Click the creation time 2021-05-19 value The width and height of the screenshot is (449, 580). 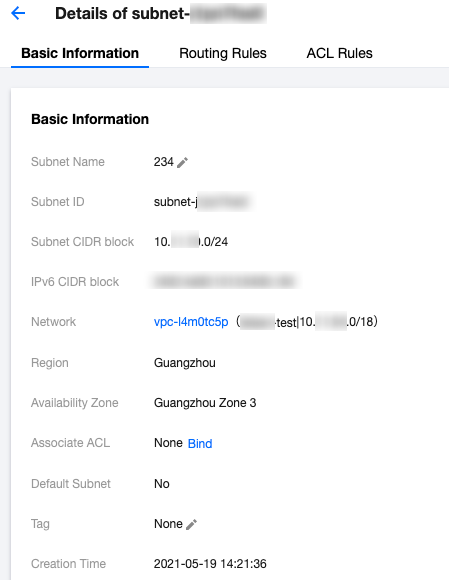[x=210, y=564]
